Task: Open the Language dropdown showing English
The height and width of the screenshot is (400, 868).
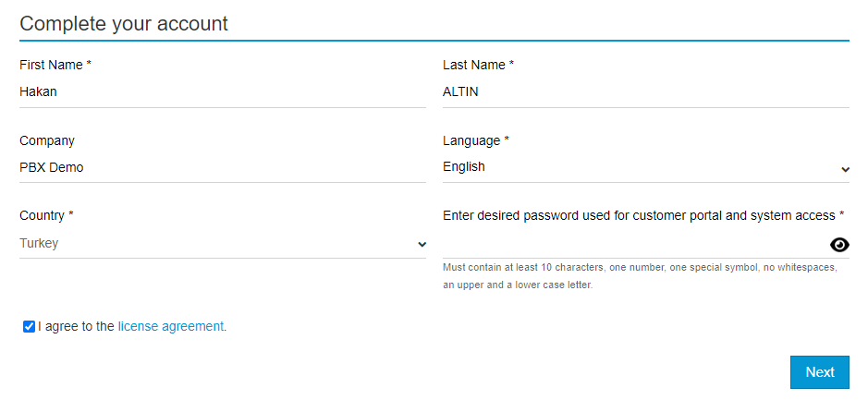Action: tap(646, 167)
